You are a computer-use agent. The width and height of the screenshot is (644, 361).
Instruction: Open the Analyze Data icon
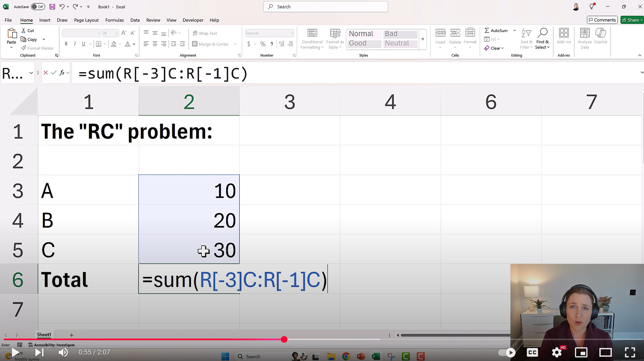coord(585,33)
